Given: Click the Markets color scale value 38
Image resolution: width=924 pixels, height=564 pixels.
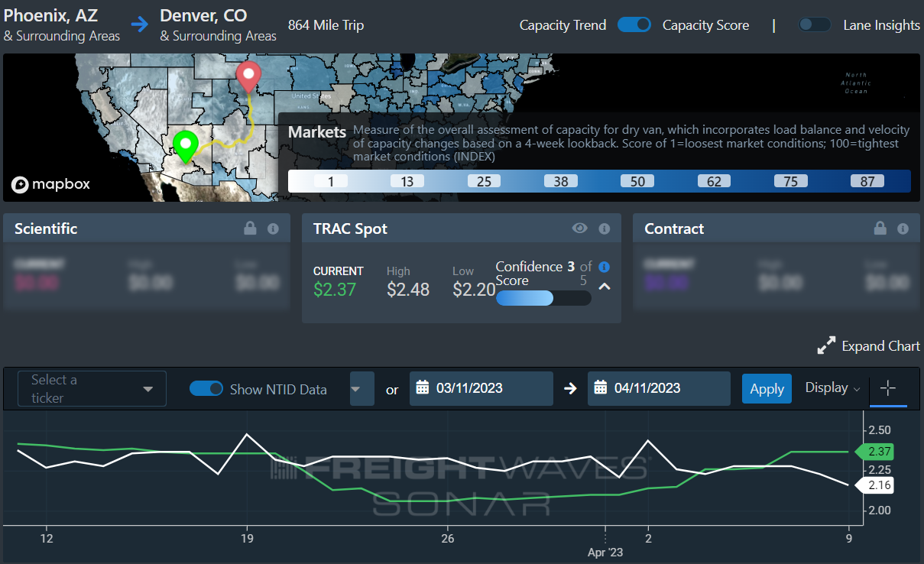Looking at the screenshot, I should pyautogui.click(x=560, y=181).
